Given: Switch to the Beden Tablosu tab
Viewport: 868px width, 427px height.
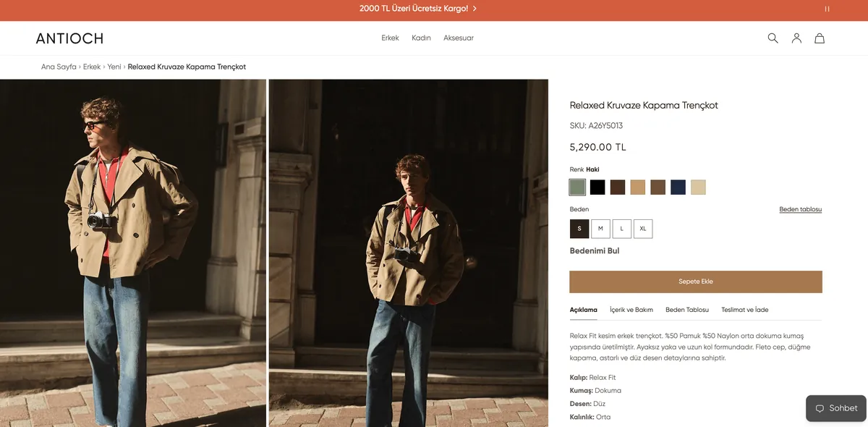Looking at the screenshot, I should (x=687, y=310).
